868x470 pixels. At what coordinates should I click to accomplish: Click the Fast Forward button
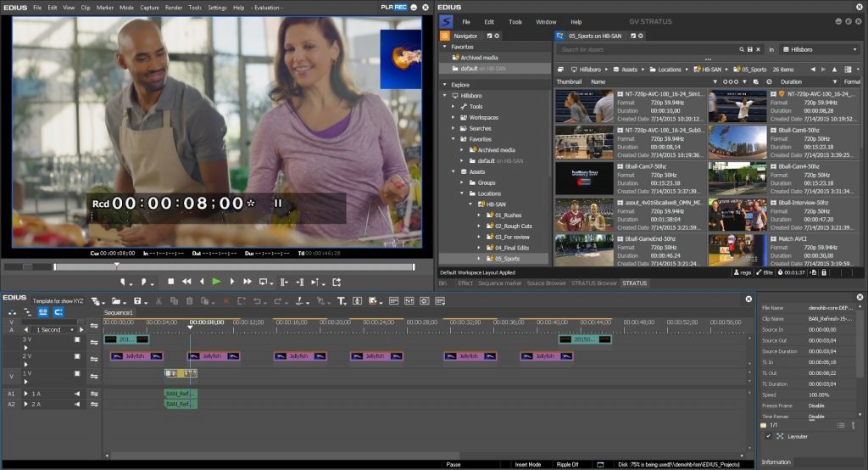(248, 282)
